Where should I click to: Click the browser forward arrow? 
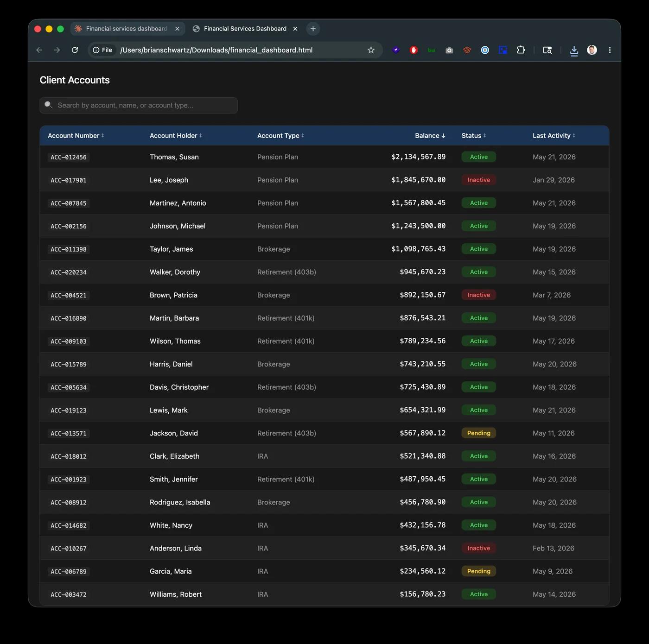click(x=57, y=50)
